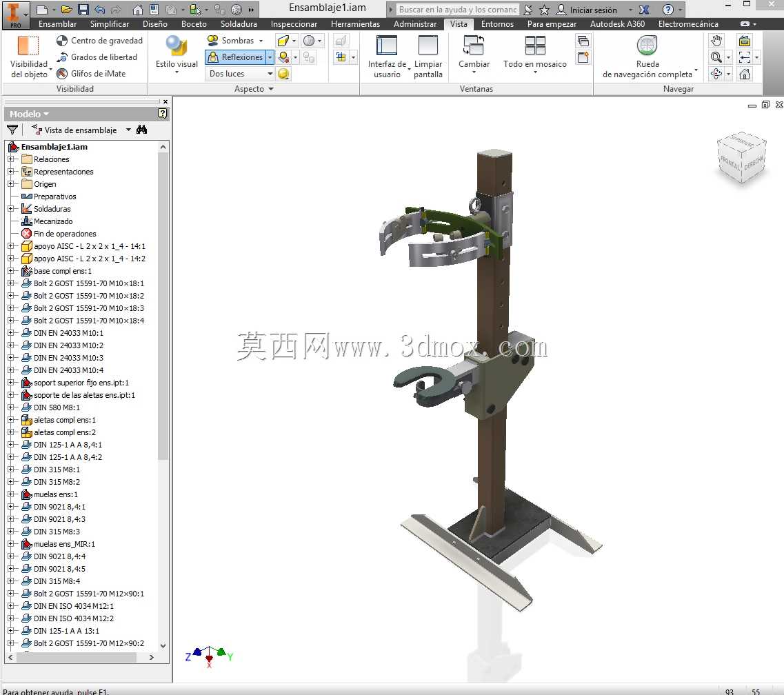Toggle Centro de gravedad display

99,41
